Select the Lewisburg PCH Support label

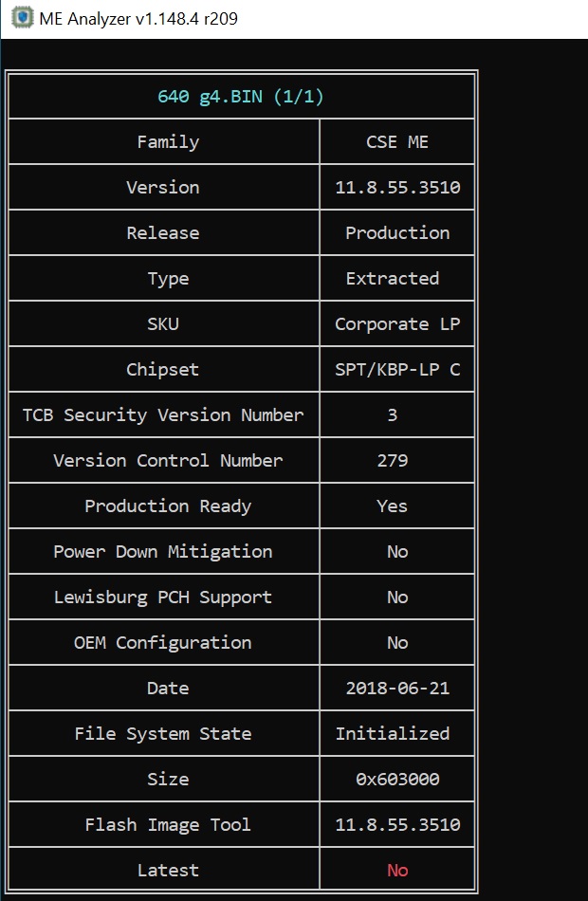[x=163, y=598]
